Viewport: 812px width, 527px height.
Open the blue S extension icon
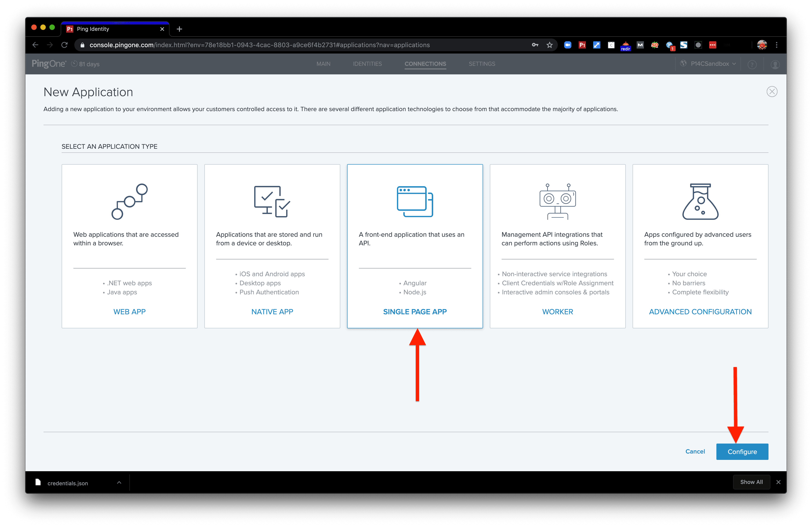tap(683, 45)
